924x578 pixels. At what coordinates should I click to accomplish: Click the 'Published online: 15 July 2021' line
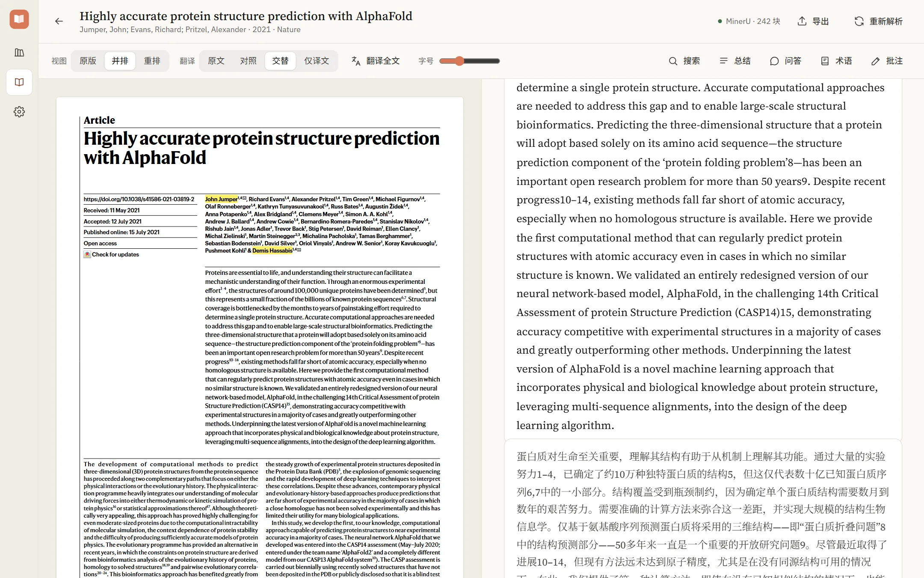click(x=121, y=232)
